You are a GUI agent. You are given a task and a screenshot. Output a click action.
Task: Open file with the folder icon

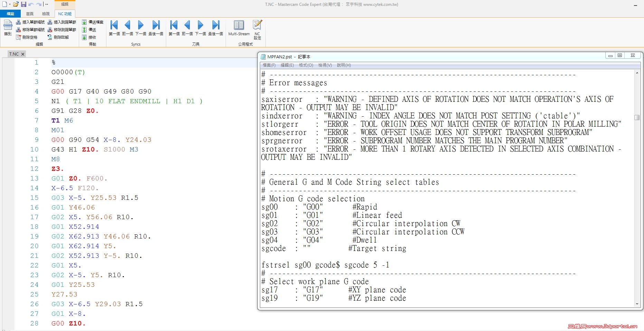tap(16, 4)
